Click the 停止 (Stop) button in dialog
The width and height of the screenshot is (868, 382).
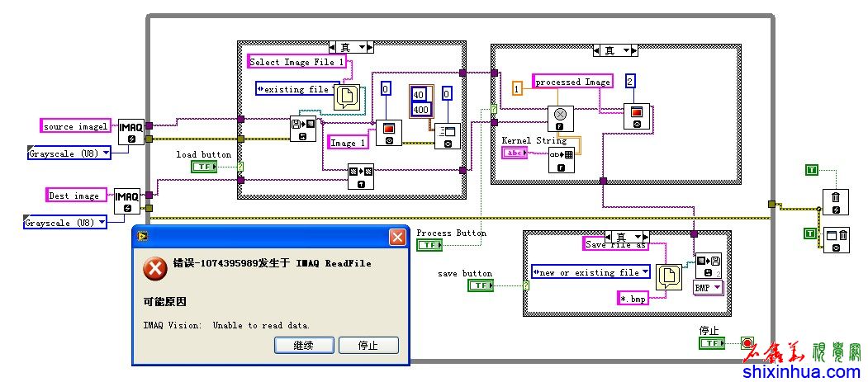pos(368,346)
